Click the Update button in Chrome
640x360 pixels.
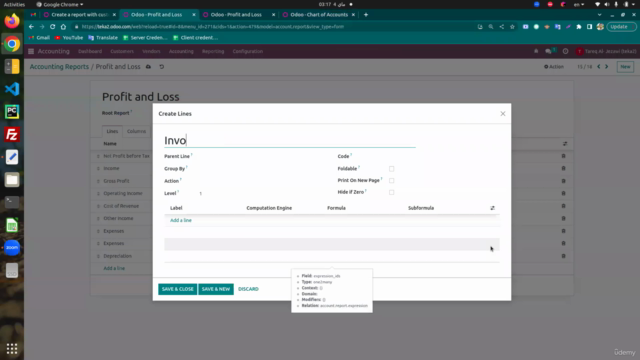tap(621, 27)
